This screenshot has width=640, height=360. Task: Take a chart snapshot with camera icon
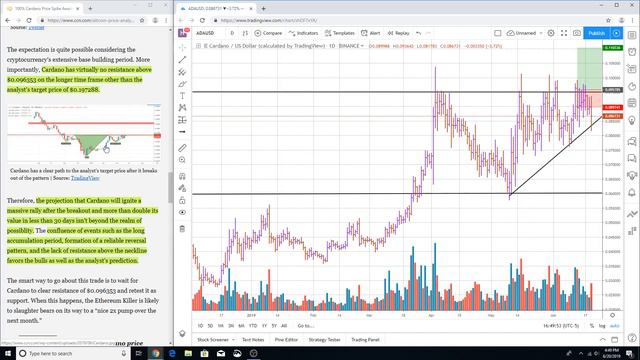click(576, 33)
